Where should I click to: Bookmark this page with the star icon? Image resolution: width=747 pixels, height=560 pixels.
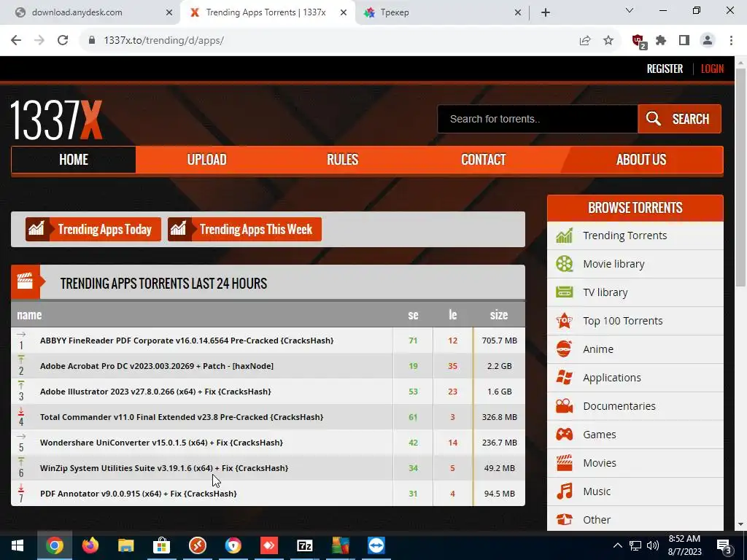[x=608, y=41]
